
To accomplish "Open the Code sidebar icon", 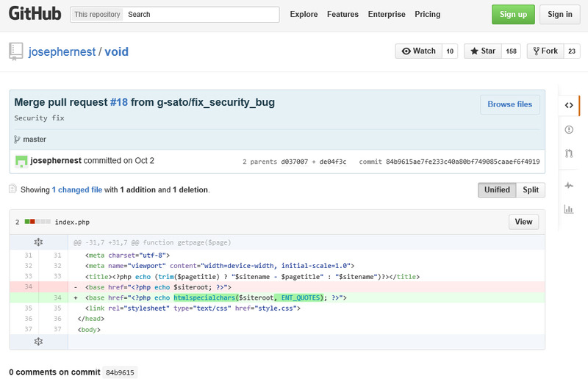I will pyautogui.click(x=569, y=105).
